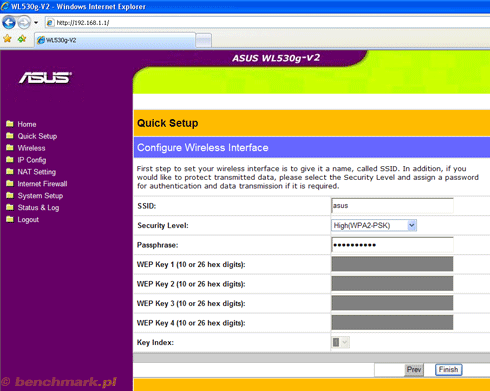Open the recent pages dropdown arrow

pos(36,23)
